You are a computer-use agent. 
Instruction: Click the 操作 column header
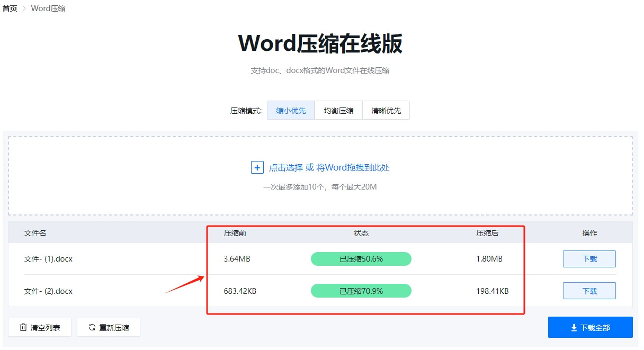click(589, 233)
